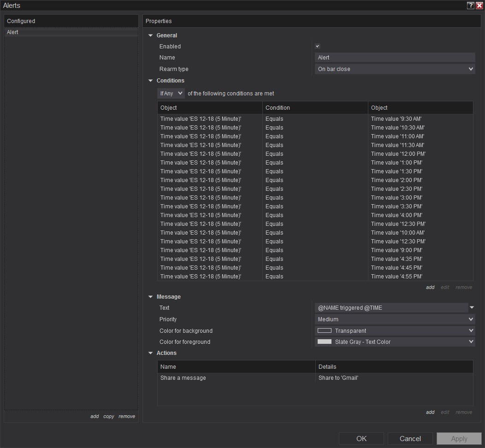This screenshot has width=485, height=448.
Task: Click remove link below conditions table
Action: [x=464, y=288]
